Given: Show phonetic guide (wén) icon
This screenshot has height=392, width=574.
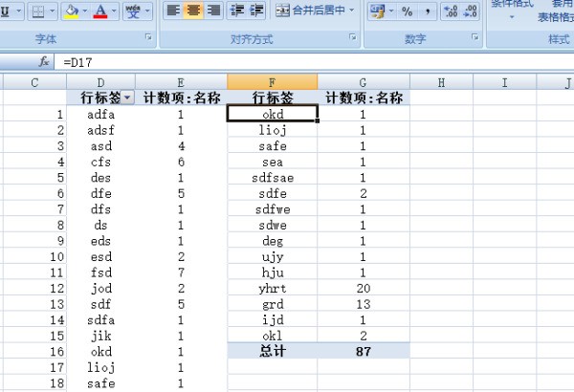Looking at the screenshot, I should click(133, 11).
